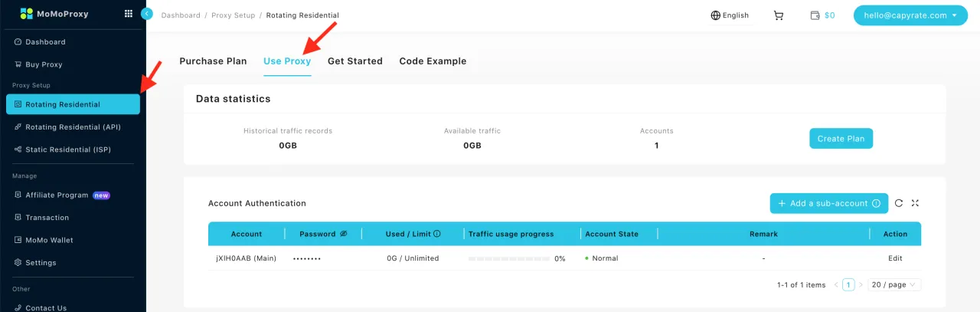Click the globe language icon
This screenshot has width=980, height=312.
(716, 15)
